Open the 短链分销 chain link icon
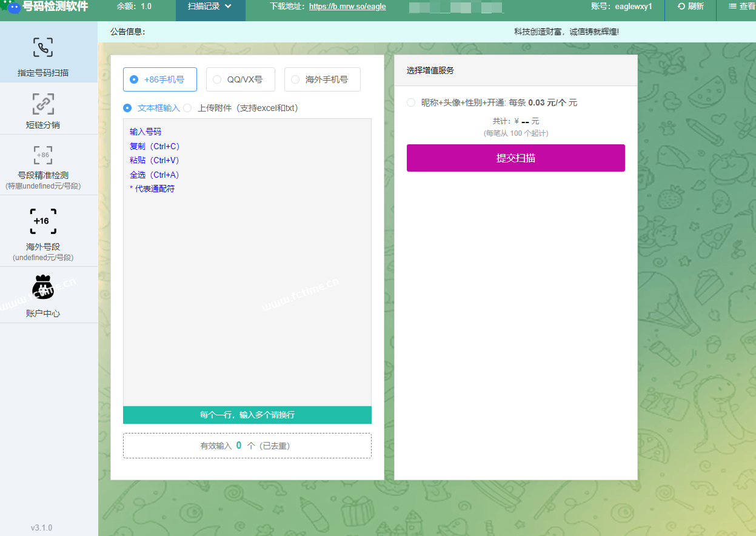Viewport: 756px width, 536px height. point(43,104)
